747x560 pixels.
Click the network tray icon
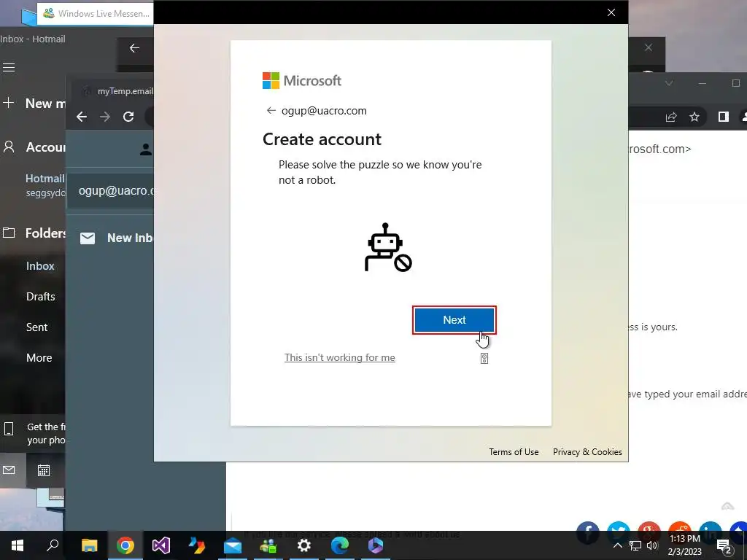coord(635,545)
